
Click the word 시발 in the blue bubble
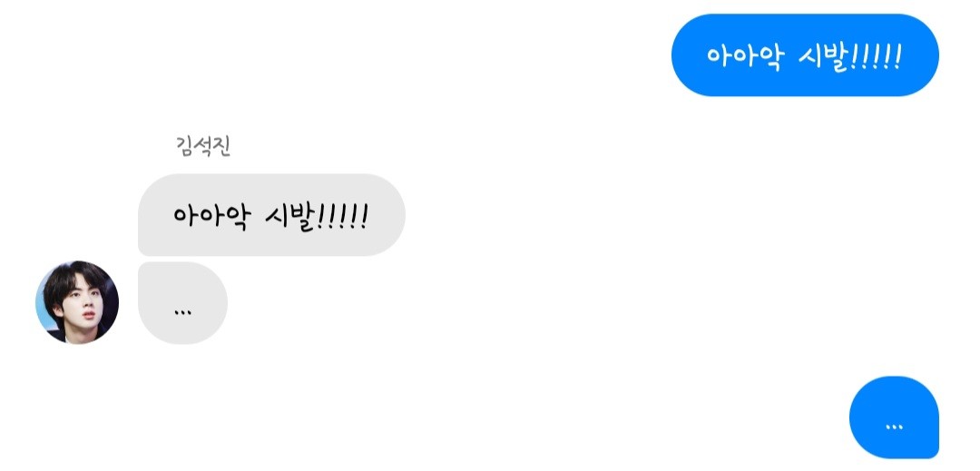pyautogui.click(x=824, y=57)
